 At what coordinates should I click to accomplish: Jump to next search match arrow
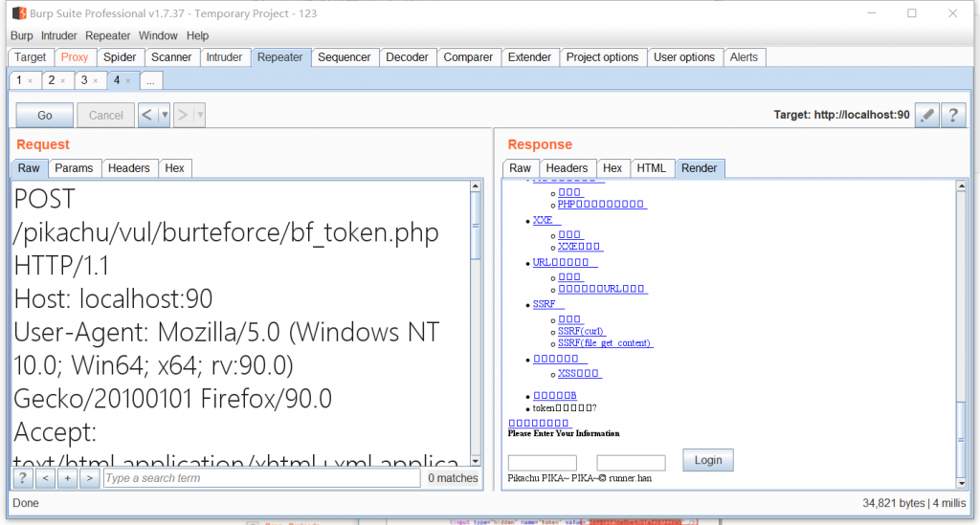[x=89, y=478]
